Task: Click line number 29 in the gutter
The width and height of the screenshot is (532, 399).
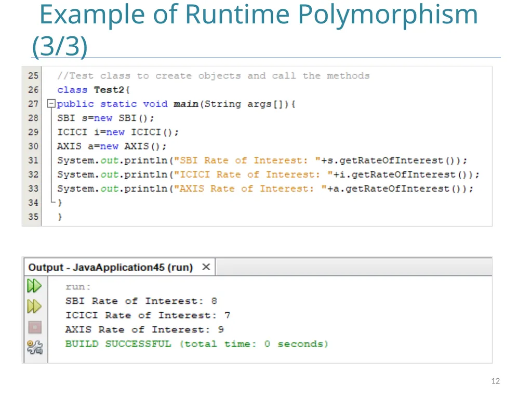Action: (x=33, y=132)
